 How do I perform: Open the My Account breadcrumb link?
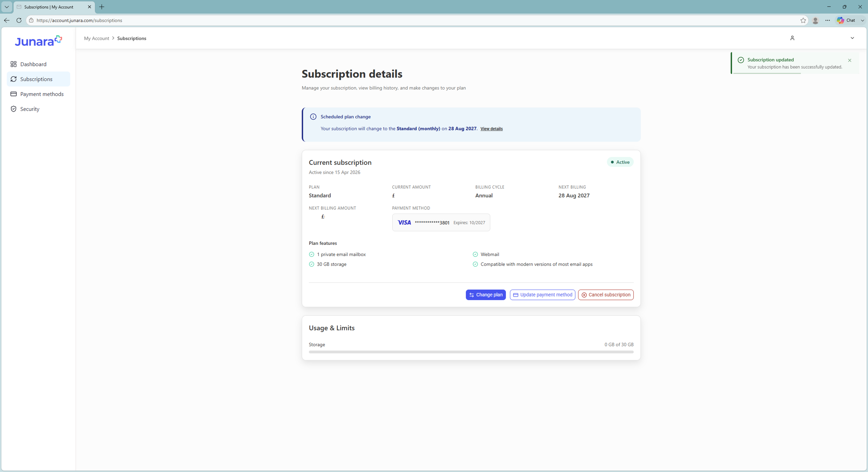pos(96,38)
